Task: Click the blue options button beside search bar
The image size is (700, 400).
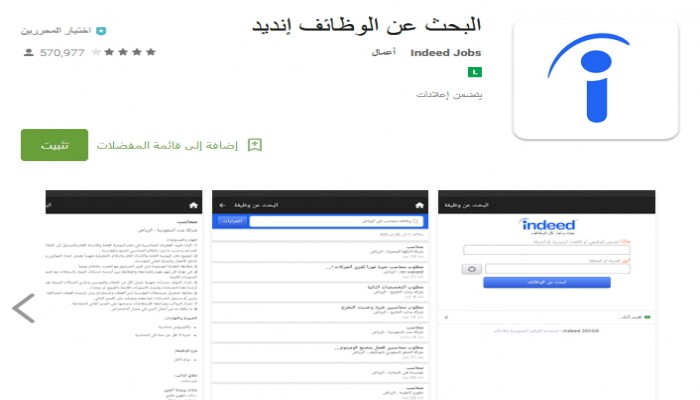Action: click(232, 221)
